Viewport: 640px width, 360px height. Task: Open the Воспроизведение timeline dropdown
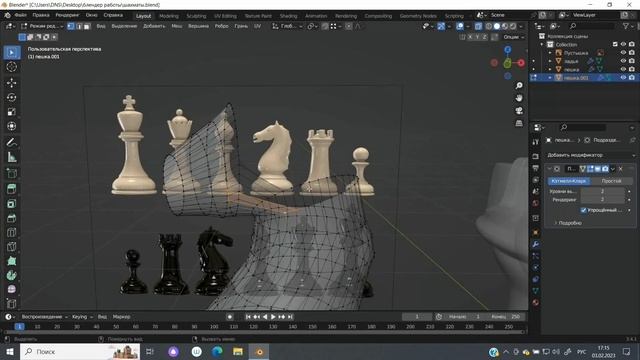point(44,317)
